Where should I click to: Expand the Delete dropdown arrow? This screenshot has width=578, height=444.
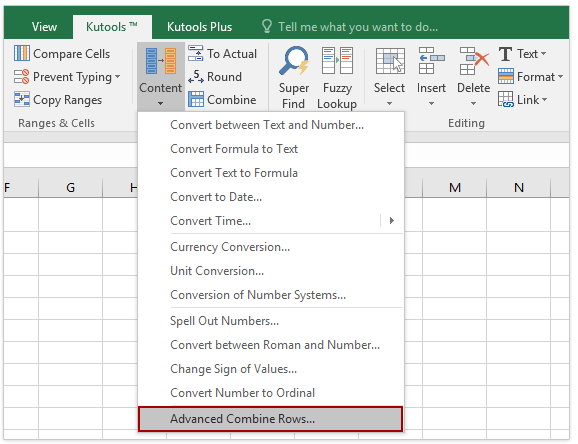coord(474,104)
